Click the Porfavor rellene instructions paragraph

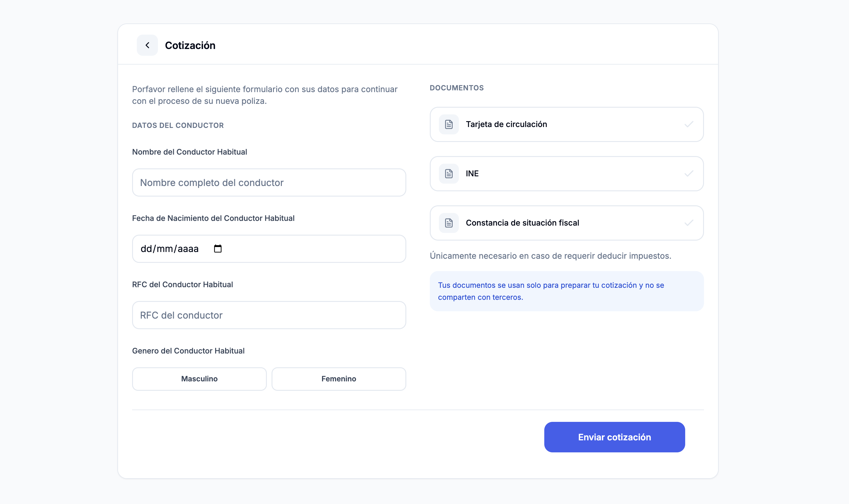(x=265, y=95)
